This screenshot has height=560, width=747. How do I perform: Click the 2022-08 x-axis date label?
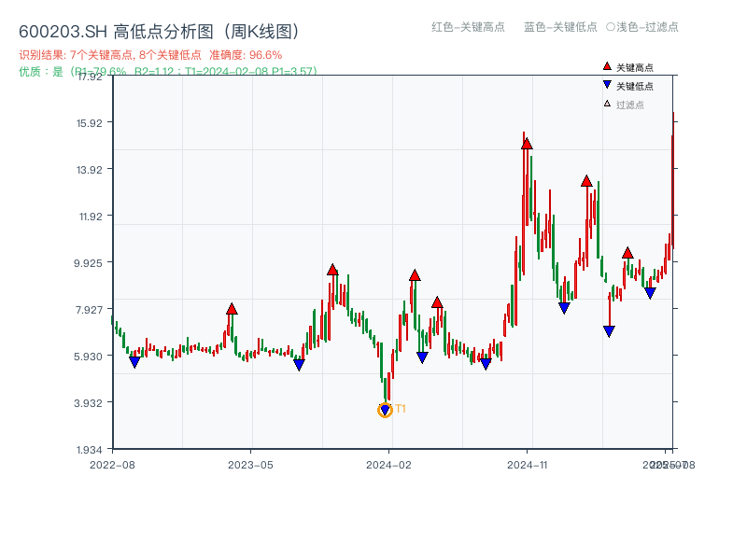tap(112, 465)
